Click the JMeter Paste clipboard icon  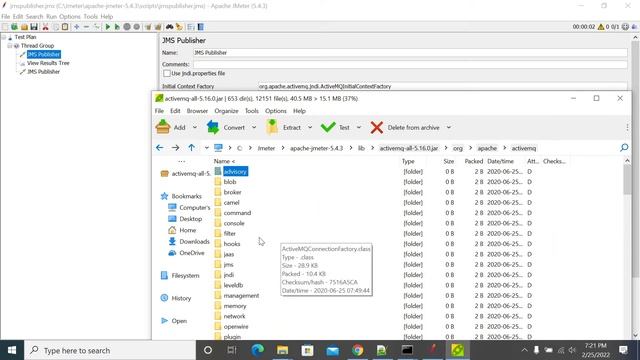(x=65, y=27)
